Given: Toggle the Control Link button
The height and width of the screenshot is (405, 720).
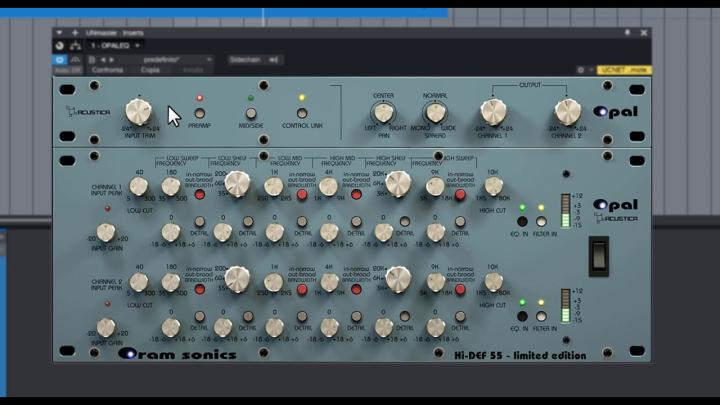Looking at the screenshot, I should (302, 113).
